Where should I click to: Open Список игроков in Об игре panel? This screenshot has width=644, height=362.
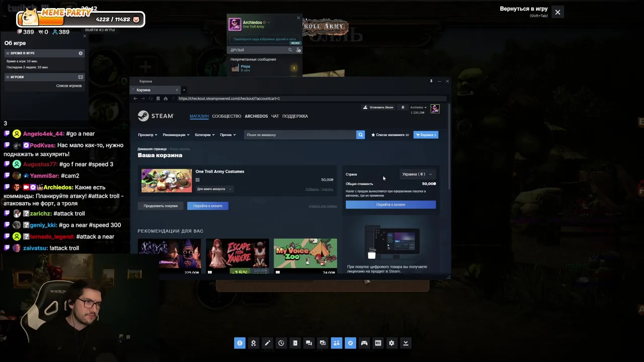(69, 86)
